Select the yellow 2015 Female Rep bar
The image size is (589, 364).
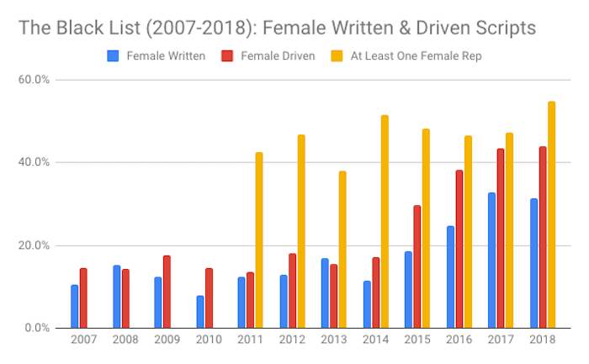tap(426, 229)
